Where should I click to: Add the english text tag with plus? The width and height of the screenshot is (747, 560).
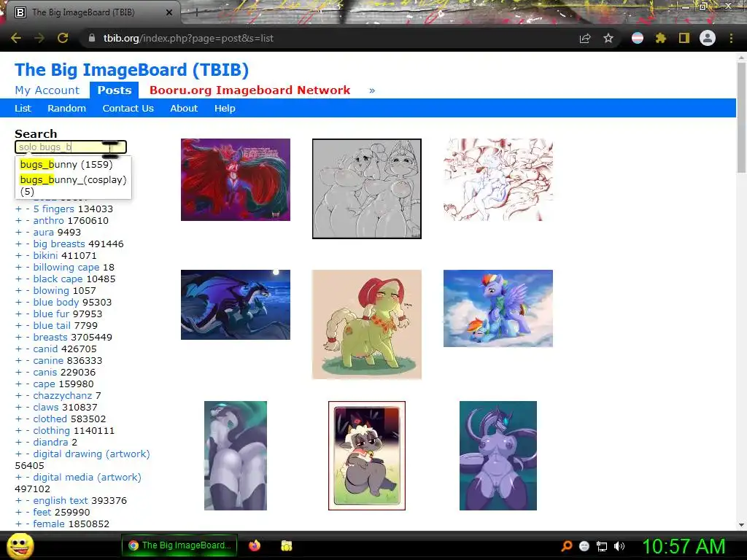(x=18, y=500)
